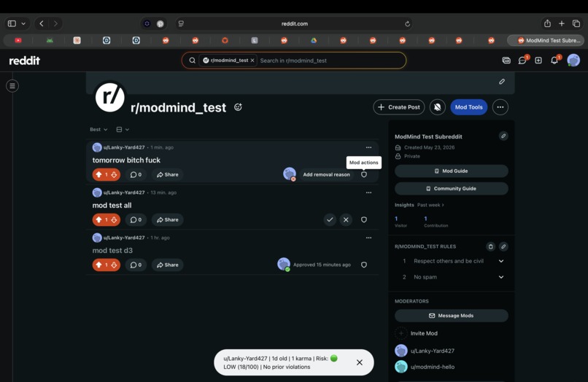This screenshot has height=382, width=588.
Task: Open the Best sort dropdown
Action: 98,129
